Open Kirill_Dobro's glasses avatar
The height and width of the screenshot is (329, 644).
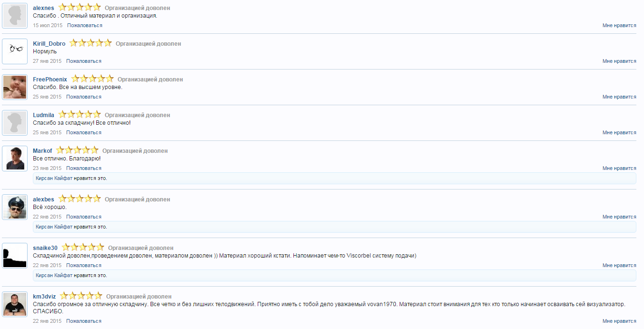[x=15, y=51]
